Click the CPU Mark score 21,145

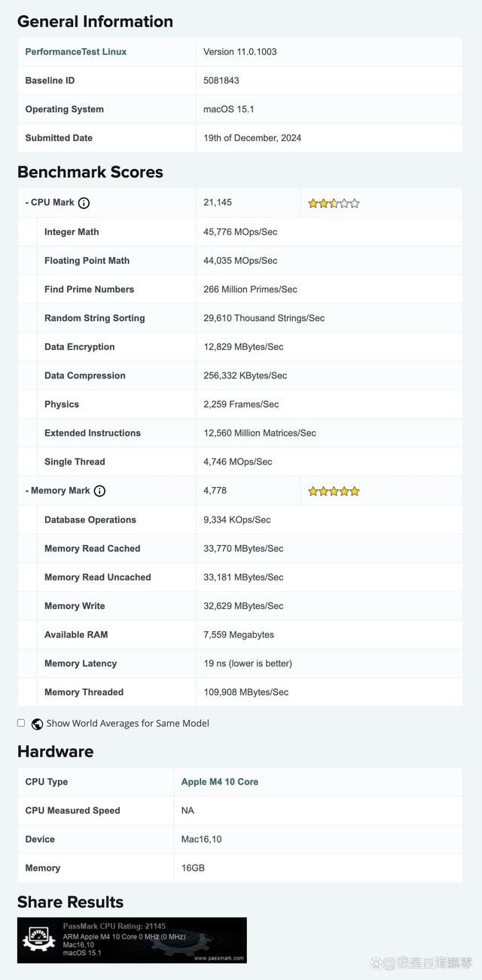218,203
